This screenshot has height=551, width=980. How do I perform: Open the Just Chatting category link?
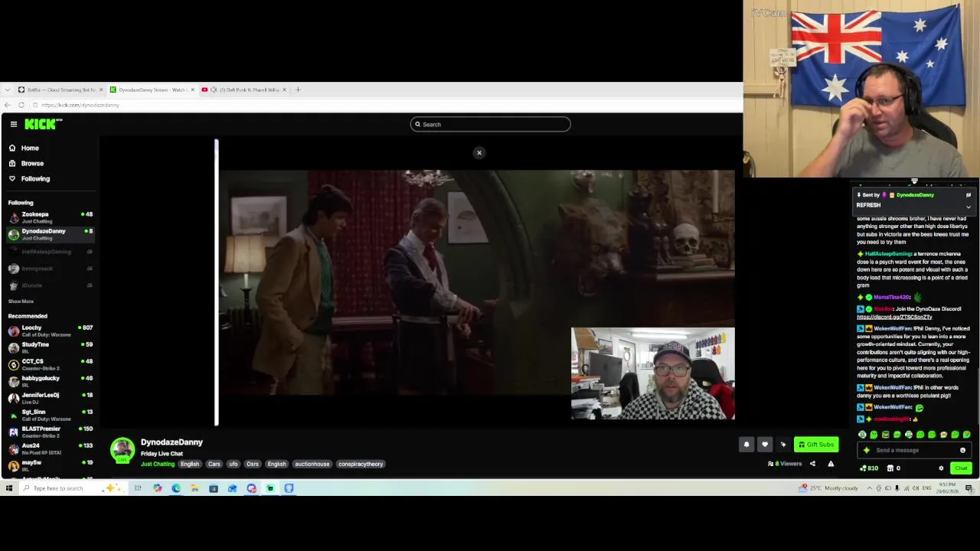click(158, 464)
